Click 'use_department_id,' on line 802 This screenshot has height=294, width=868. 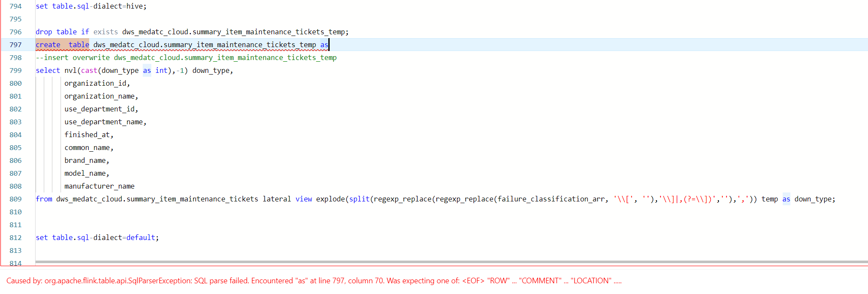pyautogui.click(x=101, y=109)
